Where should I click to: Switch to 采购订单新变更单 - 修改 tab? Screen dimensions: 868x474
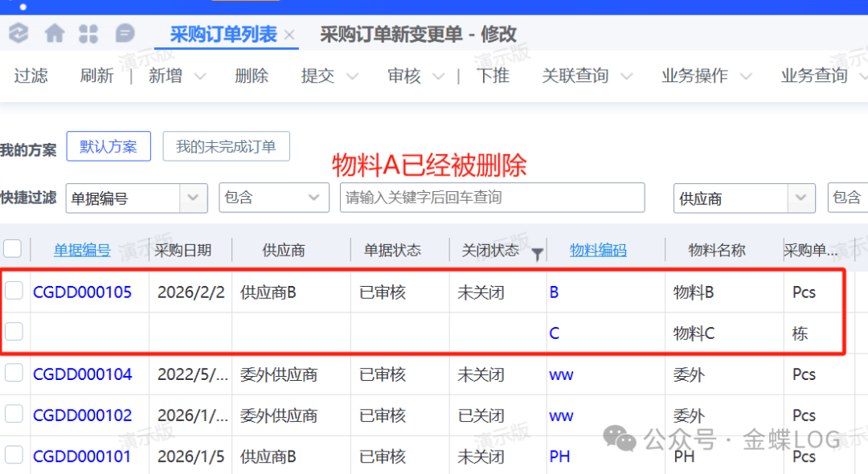click(x=418, y=35)
